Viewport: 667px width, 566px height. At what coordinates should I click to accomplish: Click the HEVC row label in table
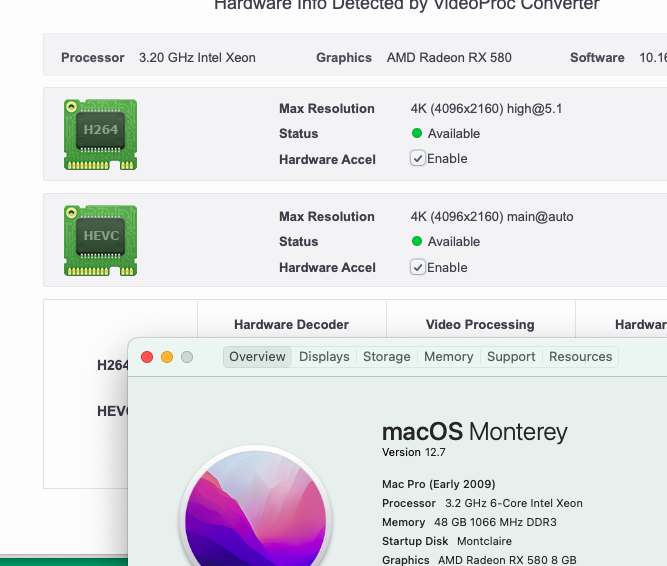click(x=112, y=411)
